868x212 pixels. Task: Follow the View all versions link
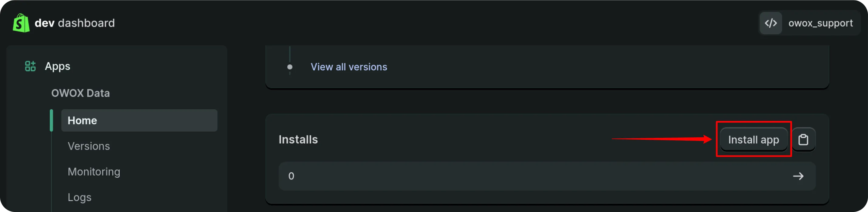(x=349, y=67)
